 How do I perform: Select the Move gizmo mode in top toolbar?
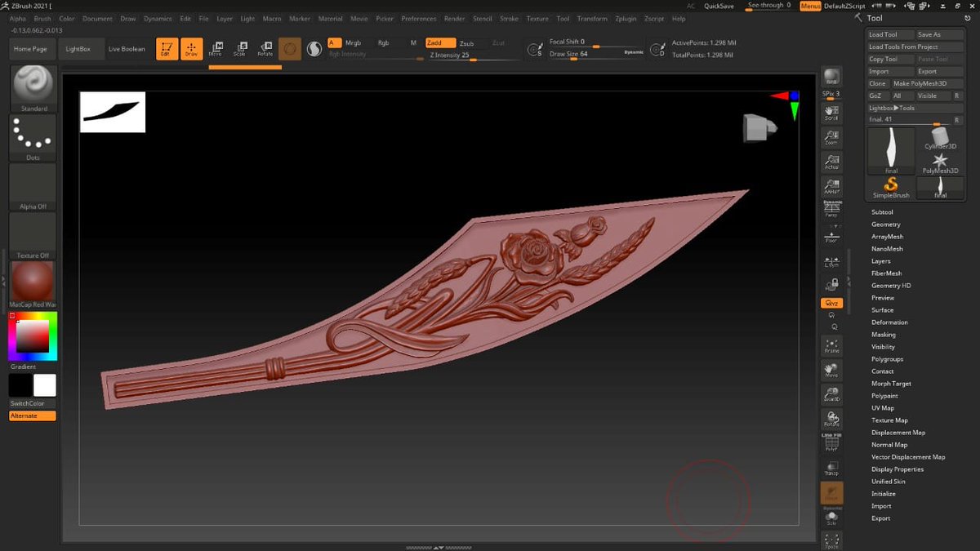click(216, 49)
